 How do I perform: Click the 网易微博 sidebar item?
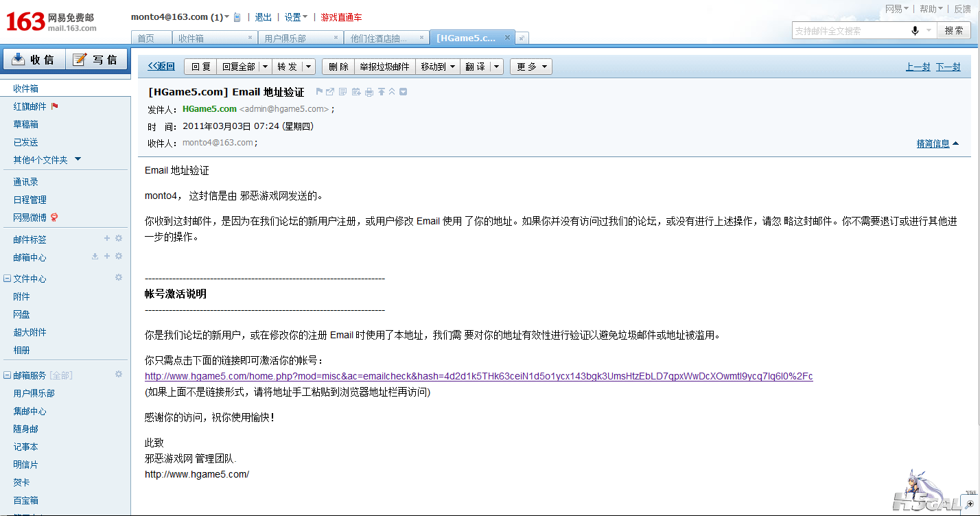click(x=30, y=218)
